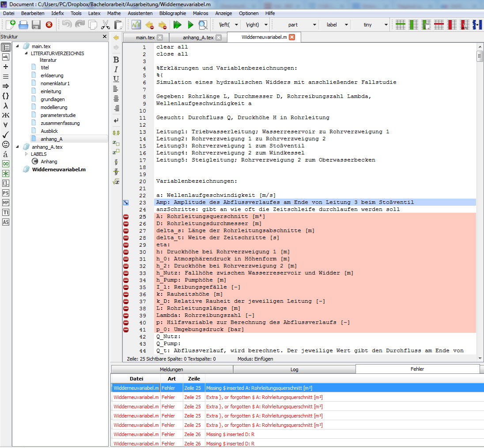
Task: Open TI TikZ commands panel icon
Action: (x=6, y=212)
